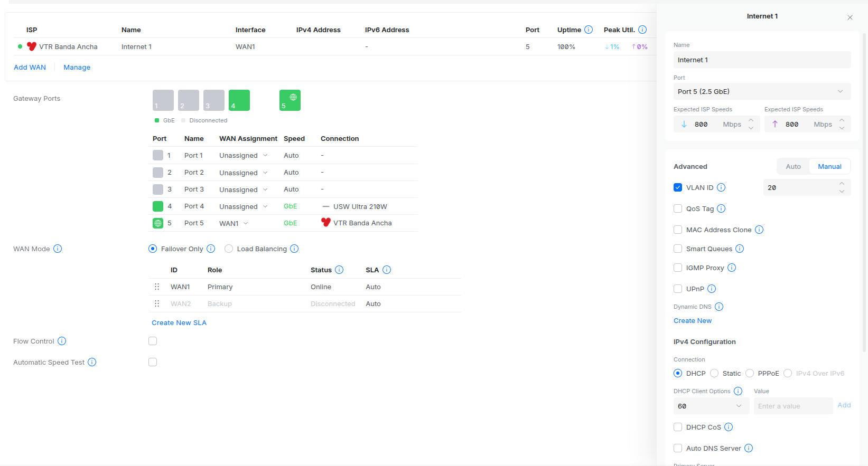Click the Uptime info icon
The width and height of the screenshot is (868, 466).
click(x=589, y=30)
